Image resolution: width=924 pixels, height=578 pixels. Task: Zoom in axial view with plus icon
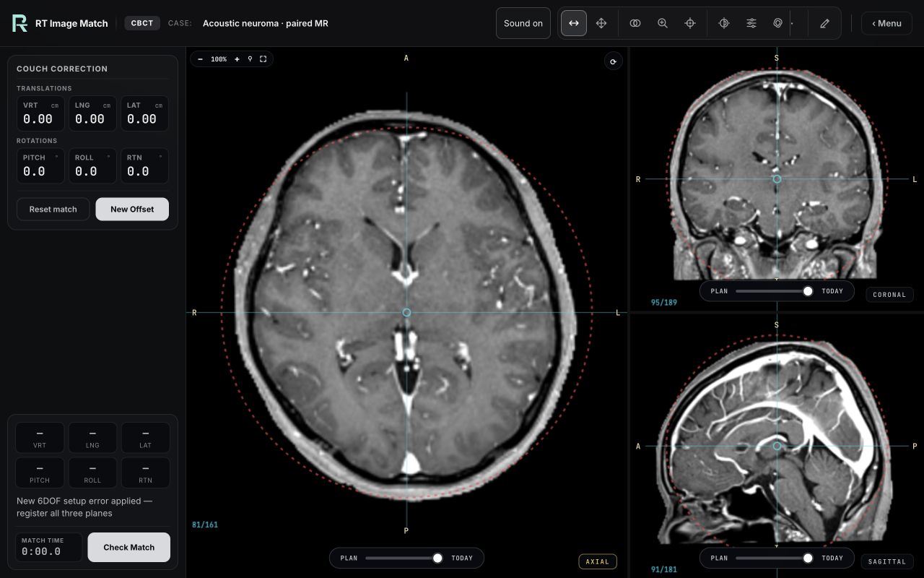(x=237, y=59)
